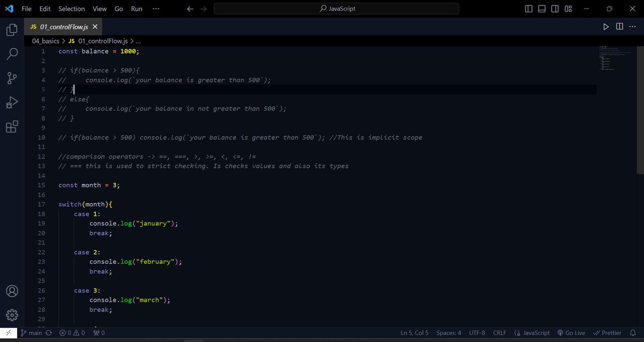The width and height of the screenshot is (644, 342).
Task: Click Ln 5, Col 5 position
Action: tap(415, 333)
